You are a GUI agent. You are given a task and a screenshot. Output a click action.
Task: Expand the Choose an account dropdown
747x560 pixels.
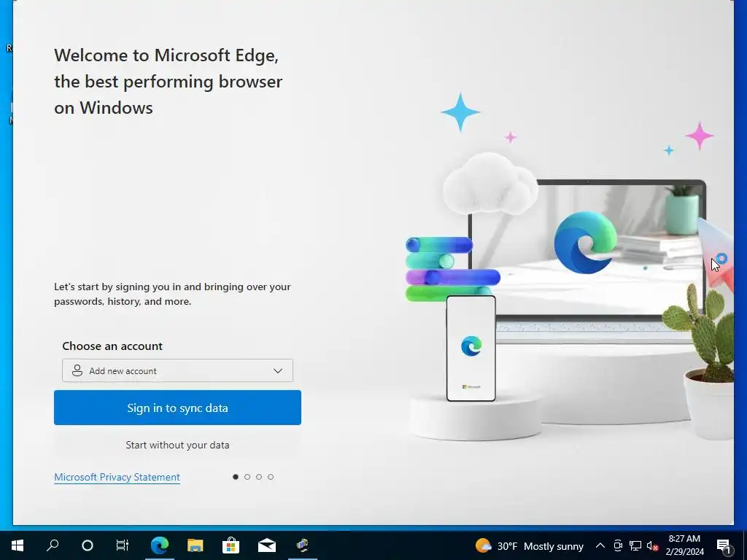[177, 370]
